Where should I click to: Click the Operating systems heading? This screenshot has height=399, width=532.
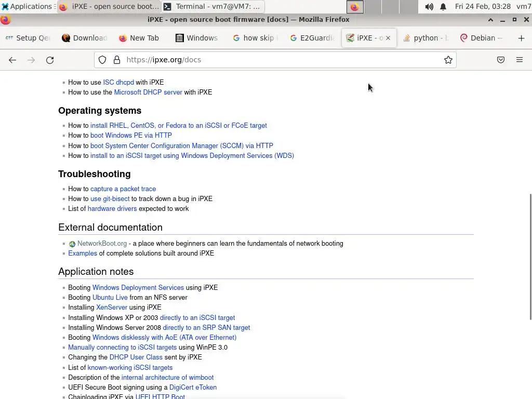click(x=100, y=111)
